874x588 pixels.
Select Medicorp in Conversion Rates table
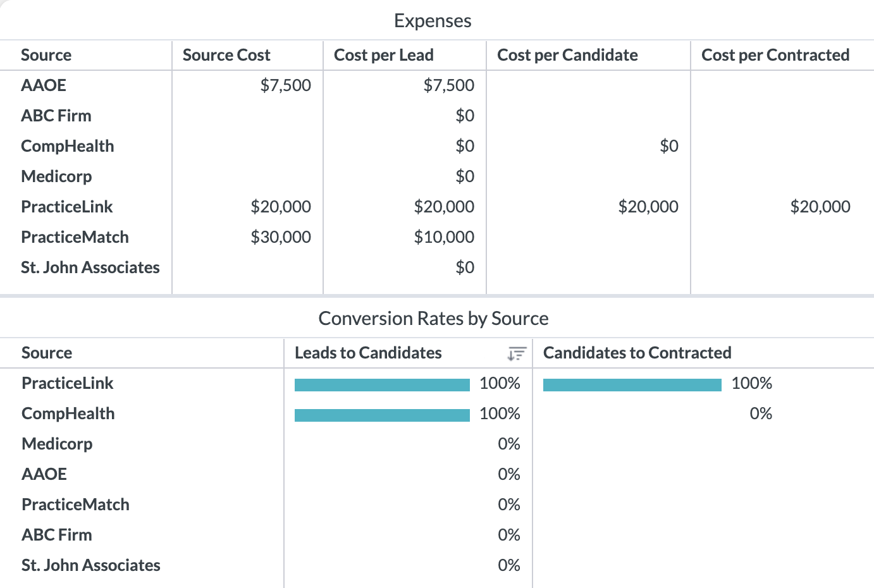(57, 444)
